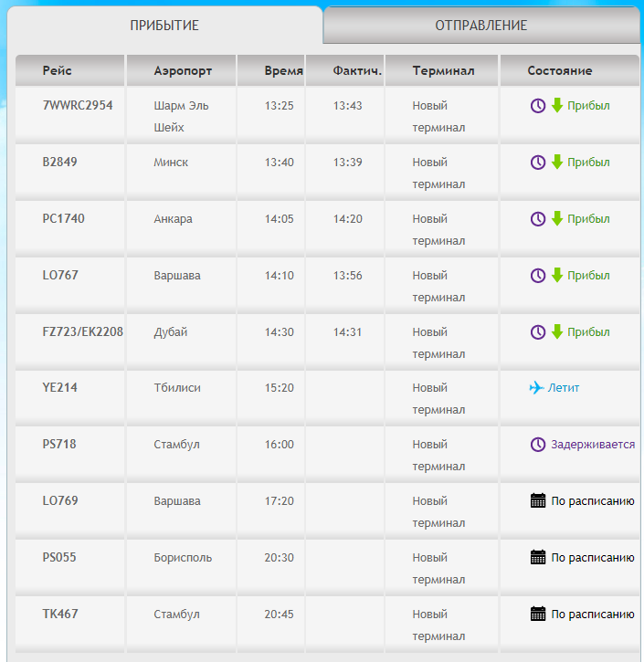Switch to the ОТПРАВЛЕНИЕ tab
This screenshot has height=662, width=644.
click(481, 25)
